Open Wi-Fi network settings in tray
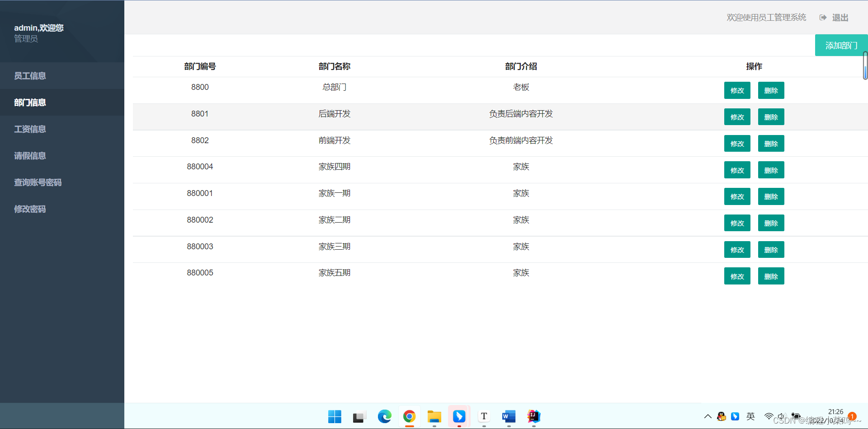This screenshot has height=429, width=868. tap(769, 416)
